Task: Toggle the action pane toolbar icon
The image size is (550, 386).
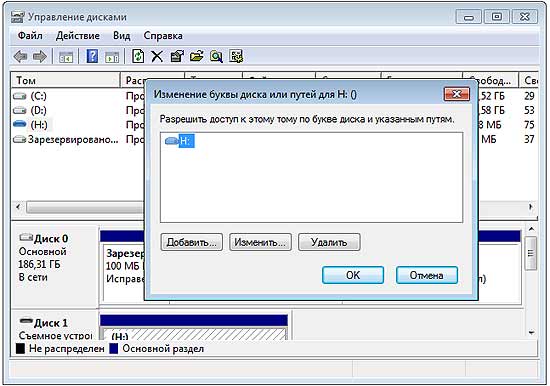Action: point(112,56)
